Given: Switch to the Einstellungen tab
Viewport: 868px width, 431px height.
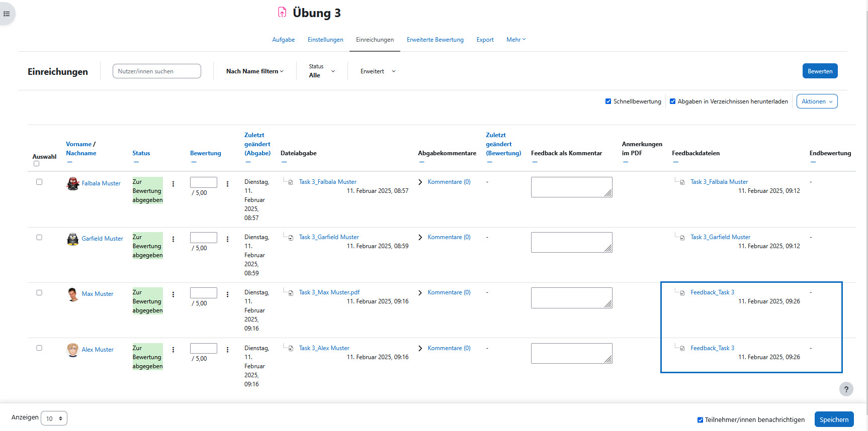Looking at the screenshot, I should [x=325, y=40].
